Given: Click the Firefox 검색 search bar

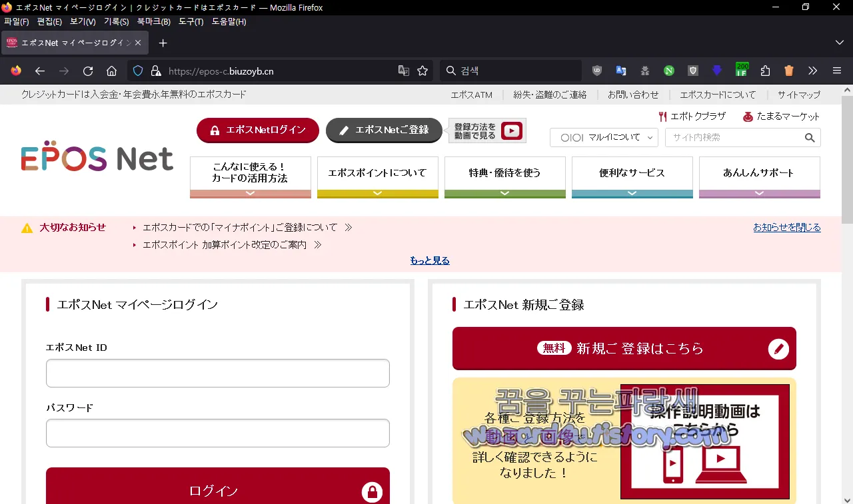Looking at the screenshot, I should point(510,71).
